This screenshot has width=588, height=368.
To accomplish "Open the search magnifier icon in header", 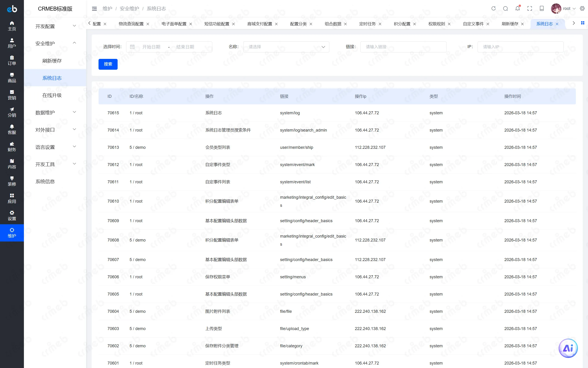I will coord(505,9).
